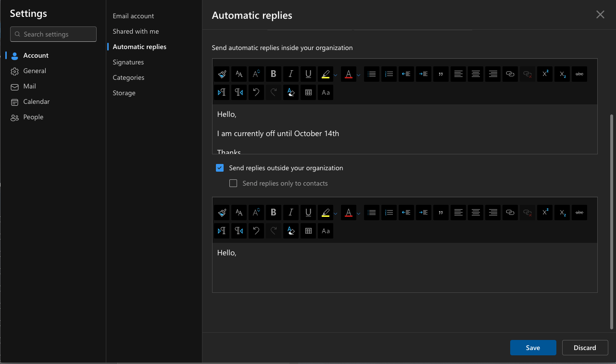Screen dimensions: 616x364
Task: Discard automatic reply changes
Action: (x=585, y=348)
